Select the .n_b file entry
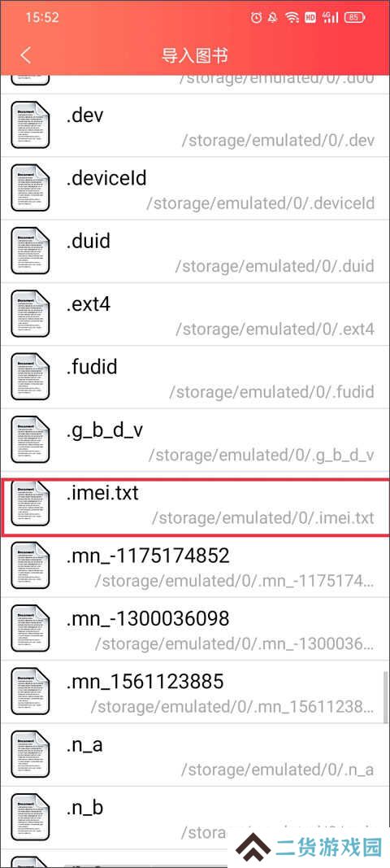Viewport: 390px width, 868px height. [x=195, y=818]
